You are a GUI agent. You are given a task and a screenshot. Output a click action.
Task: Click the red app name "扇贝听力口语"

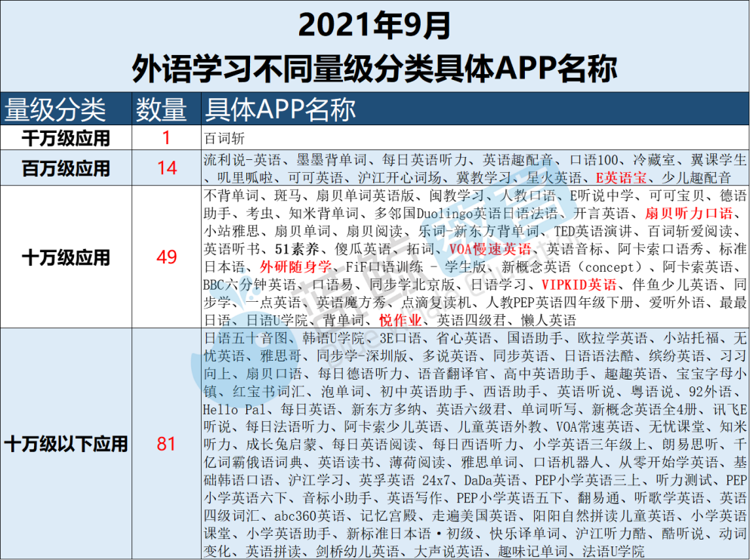689,213
